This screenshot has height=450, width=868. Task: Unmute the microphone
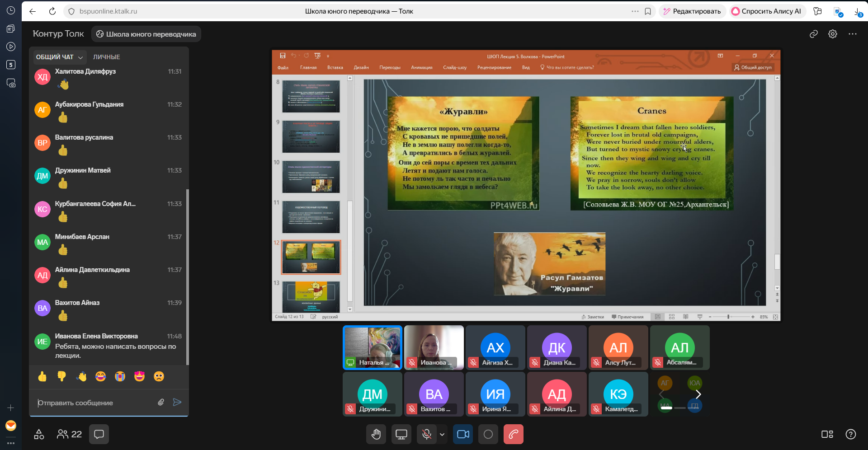coord(426,434)
